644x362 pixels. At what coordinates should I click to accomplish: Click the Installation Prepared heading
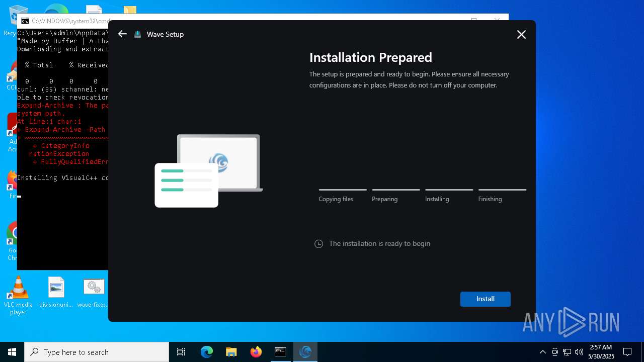371,57
